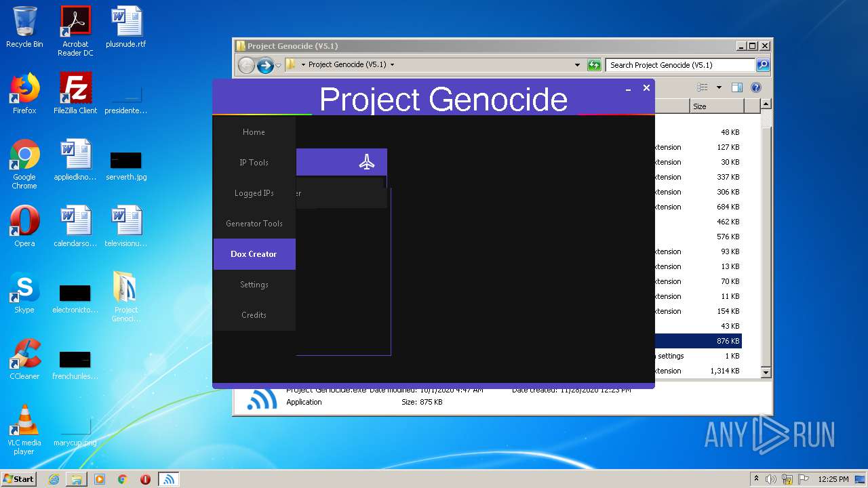Viewport: 868px width, 488px height.
Task: Open Explorer help button
Action: [756, 87]
